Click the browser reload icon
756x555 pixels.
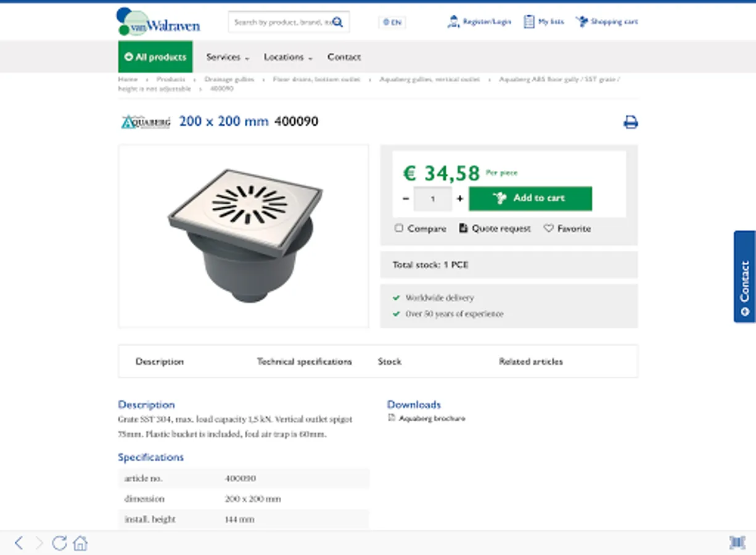coord(59,543)
